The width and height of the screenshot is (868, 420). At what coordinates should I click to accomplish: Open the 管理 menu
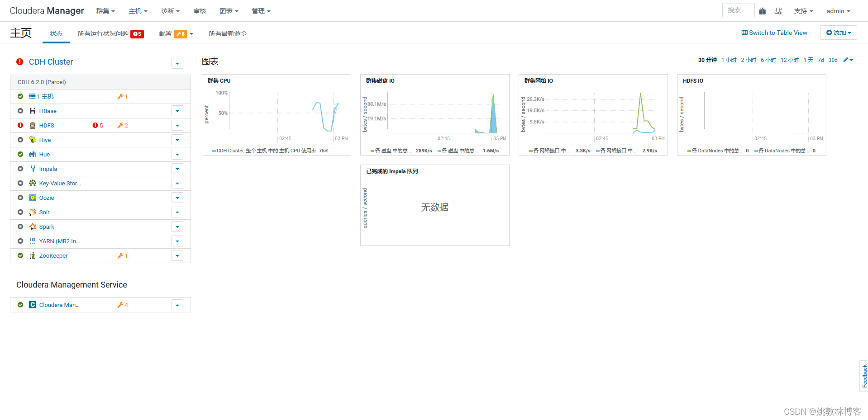point(261,11)
